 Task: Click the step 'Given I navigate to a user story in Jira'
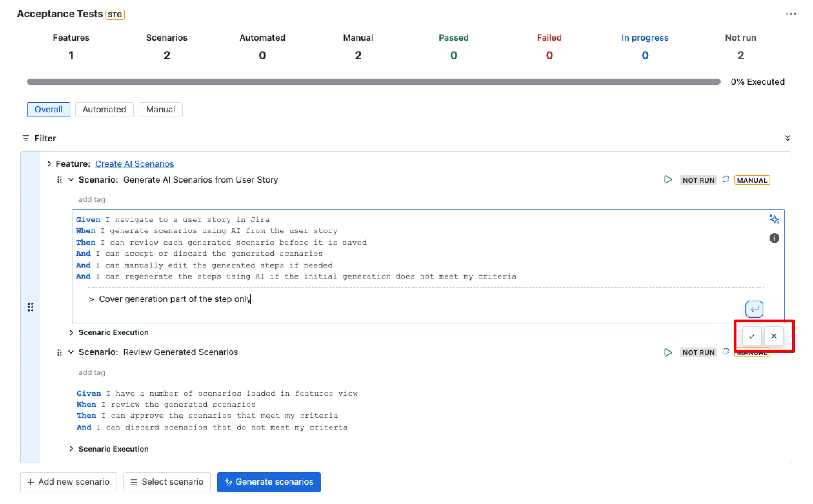(173, 220)
